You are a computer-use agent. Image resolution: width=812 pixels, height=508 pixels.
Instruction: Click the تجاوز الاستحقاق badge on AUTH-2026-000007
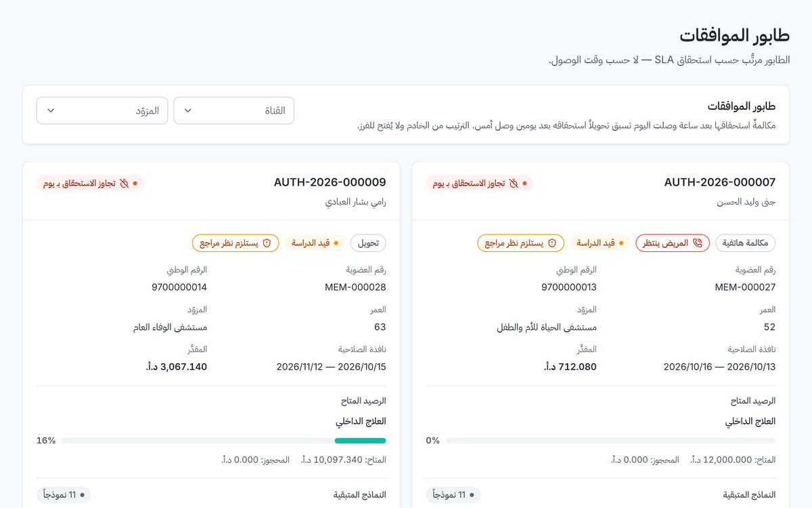click(x=480, y=184)
